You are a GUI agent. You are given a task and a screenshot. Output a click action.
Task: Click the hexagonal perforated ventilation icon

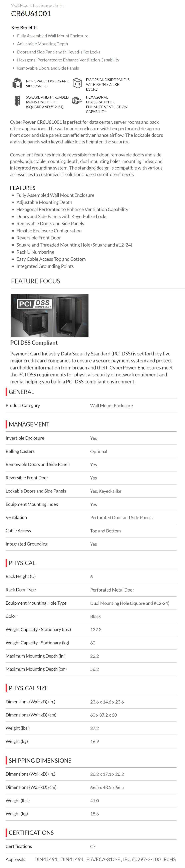(77, 101)
